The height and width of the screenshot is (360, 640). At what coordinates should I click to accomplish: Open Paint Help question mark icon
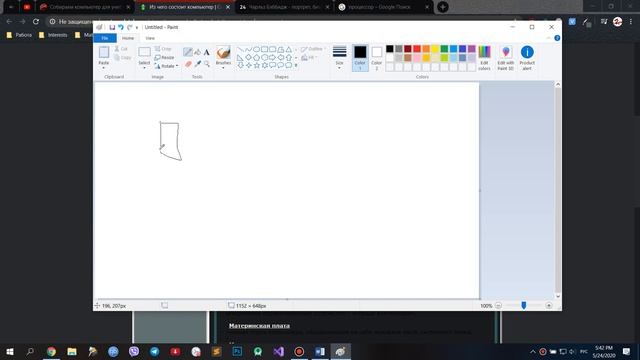coord(557,38)
